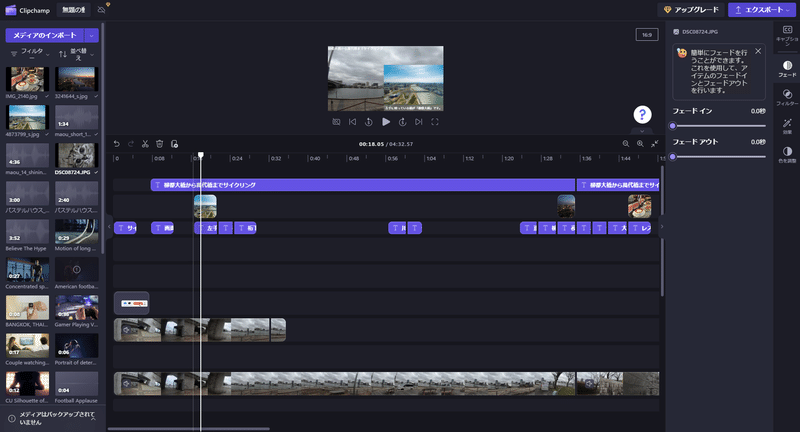Click the 0:40 mark on ruler
Viewport: 800px width, 432px height.
tap(315, 159)
